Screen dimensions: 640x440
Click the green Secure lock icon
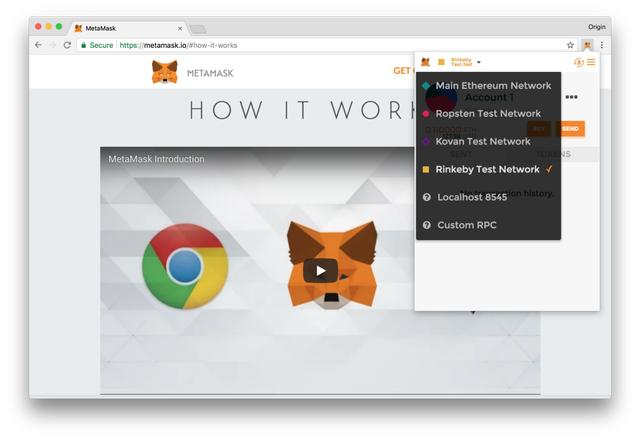pos(84,45)
